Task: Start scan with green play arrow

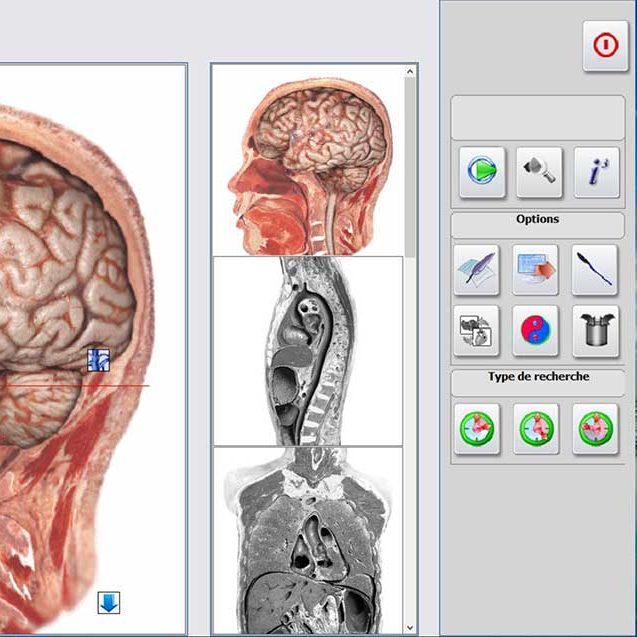Action: 482,172
